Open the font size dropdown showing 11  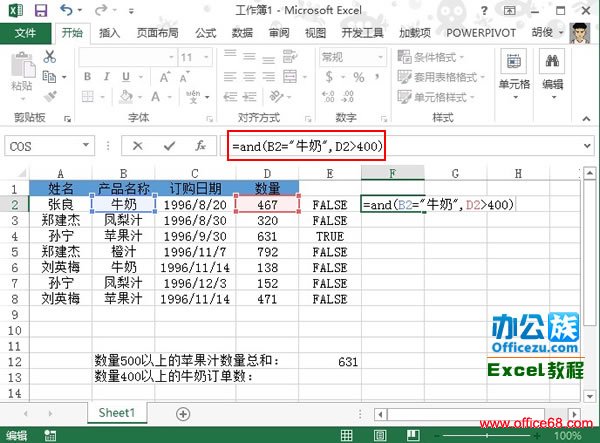207,57
